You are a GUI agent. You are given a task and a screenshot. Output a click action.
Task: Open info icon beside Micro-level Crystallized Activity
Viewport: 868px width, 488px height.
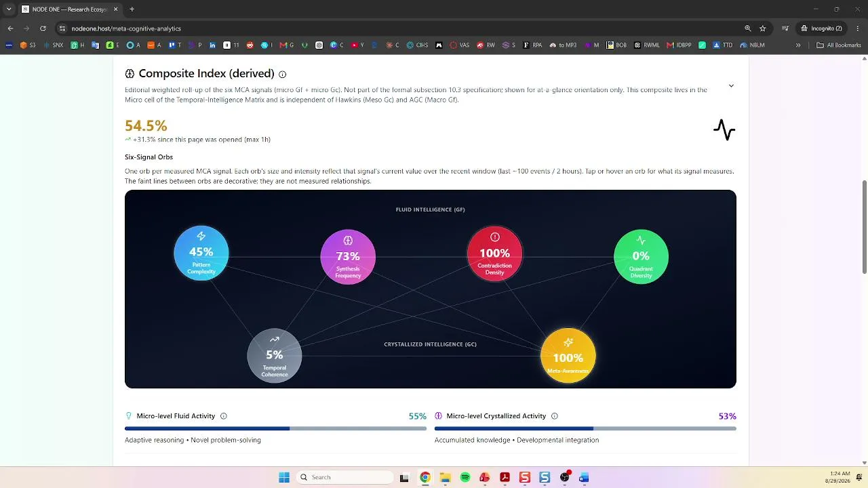(x=555, y=416)
